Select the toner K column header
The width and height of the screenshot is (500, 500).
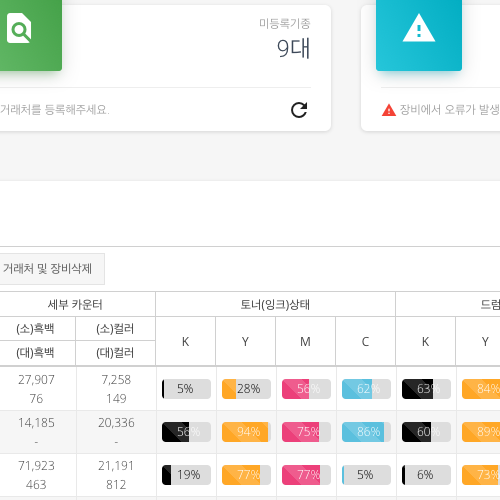(186, 341)
